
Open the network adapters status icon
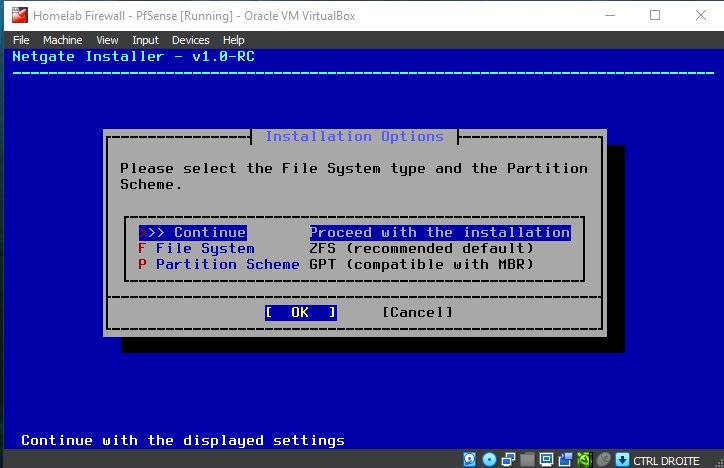(508, 460)
